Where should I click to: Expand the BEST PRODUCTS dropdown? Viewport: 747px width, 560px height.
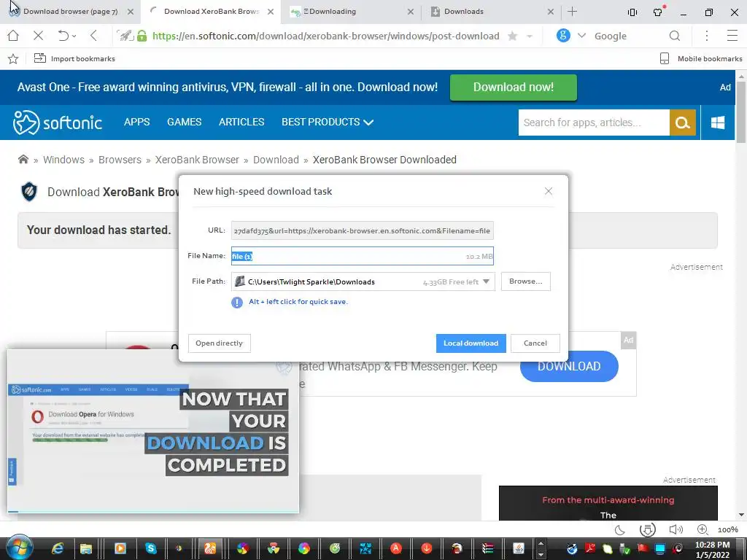[328, 122]
